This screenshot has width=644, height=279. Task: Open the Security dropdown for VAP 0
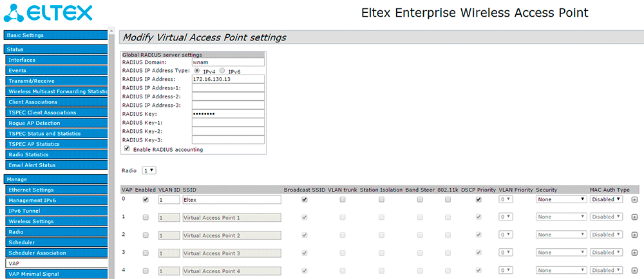click(560, 200)
